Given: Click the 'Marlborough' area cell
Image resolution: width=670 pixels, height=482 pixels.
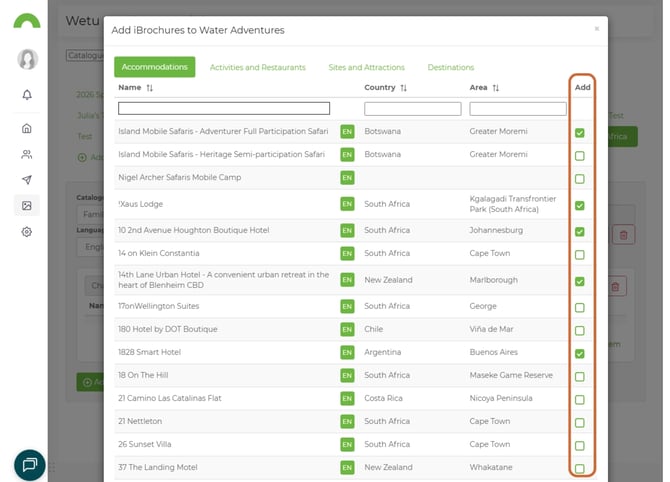Looking at the screenshot, I should [494, 280].
